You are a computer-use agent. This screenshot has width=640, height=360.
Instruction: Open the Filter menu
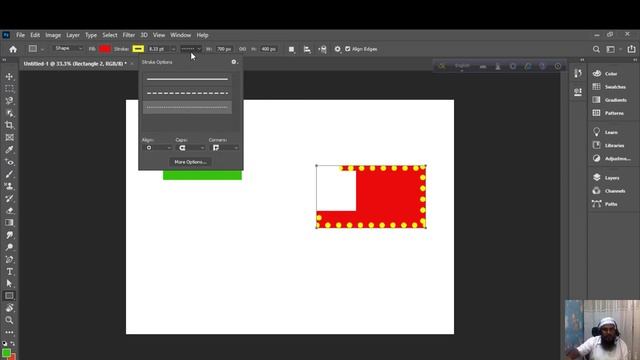[x=129, y=35]
